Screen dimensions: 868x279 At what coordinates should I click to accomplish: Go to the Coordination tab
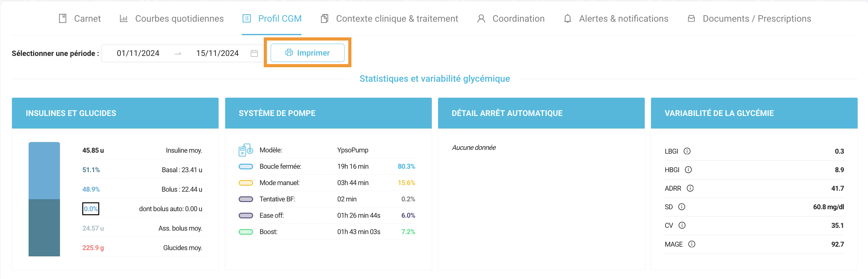[x=511, y=19]
